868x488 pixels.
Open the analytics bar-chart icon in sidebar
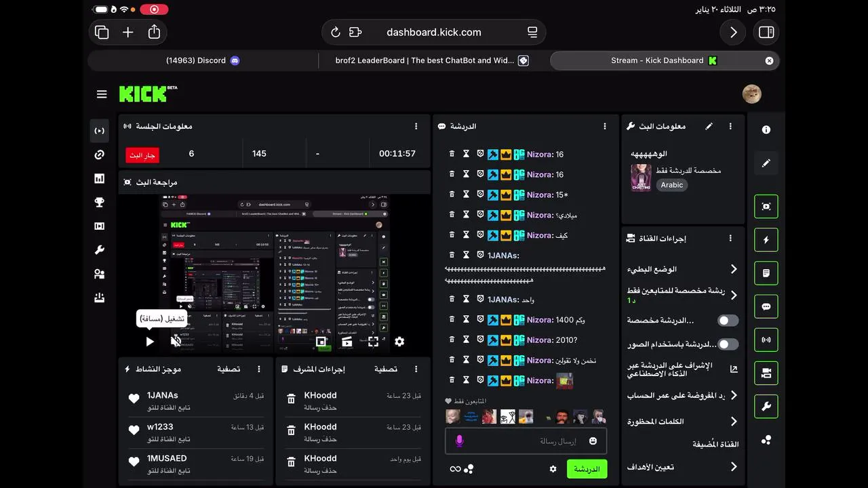click(100, 179)
